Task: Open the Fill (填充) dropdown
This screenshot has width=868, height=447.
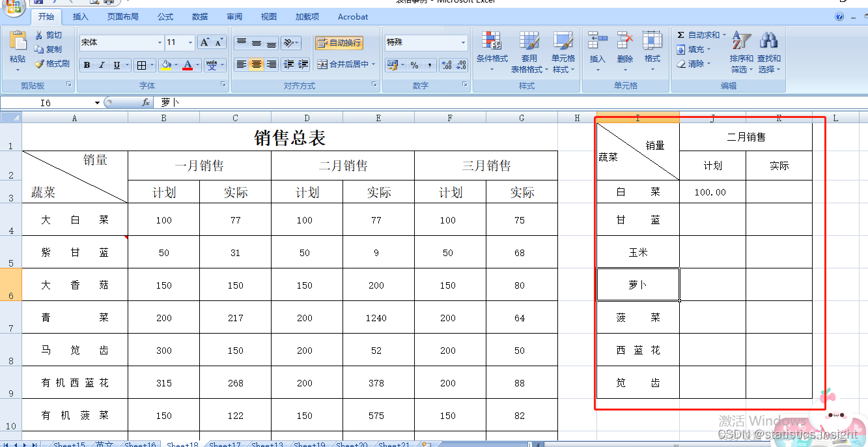Action: click(694, 50)
